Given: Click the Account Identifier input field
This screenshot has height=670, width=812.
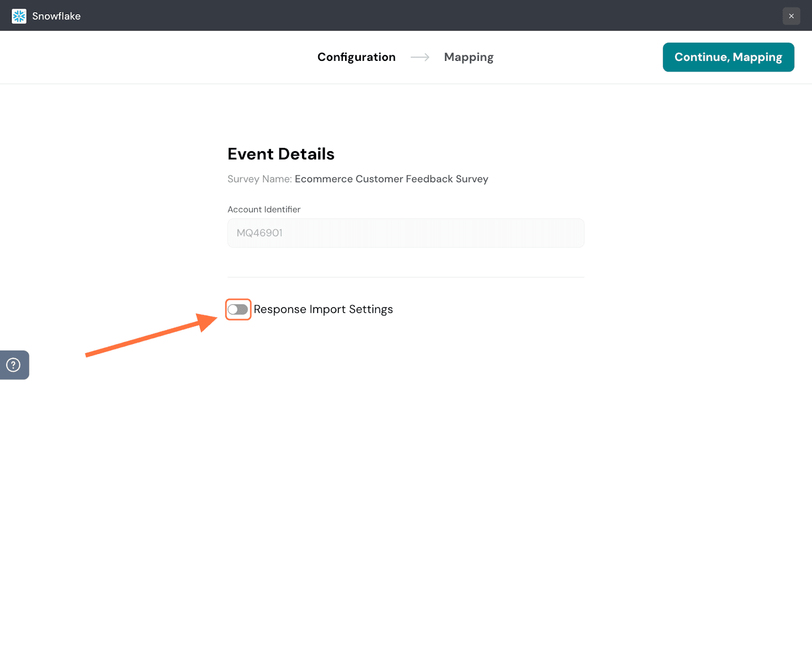Looking at the screenshot, I should click(x=431, y=233).
